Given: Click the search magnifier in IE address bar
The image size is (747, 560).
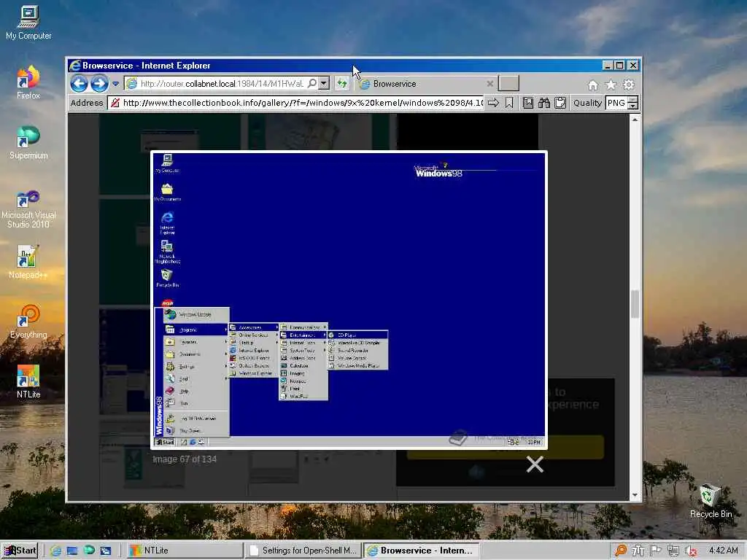Looking at the screenshot, I should (312, 83).
